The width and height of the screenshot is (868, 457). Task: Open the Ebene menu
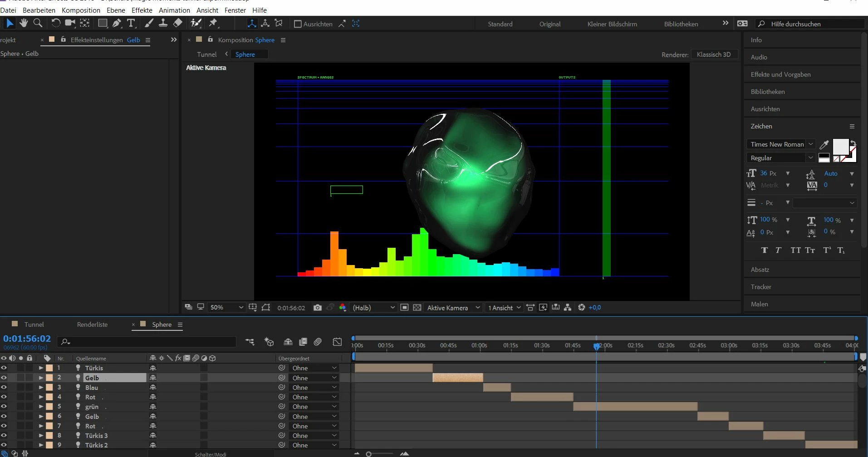point(116,10)
